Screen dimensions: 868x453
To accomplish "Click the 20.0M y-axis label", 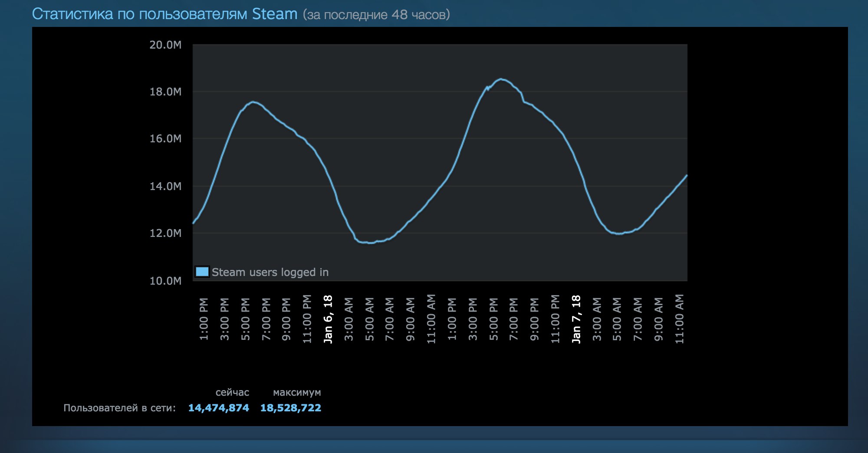I will pyautogui.click(x=165, y=45).
